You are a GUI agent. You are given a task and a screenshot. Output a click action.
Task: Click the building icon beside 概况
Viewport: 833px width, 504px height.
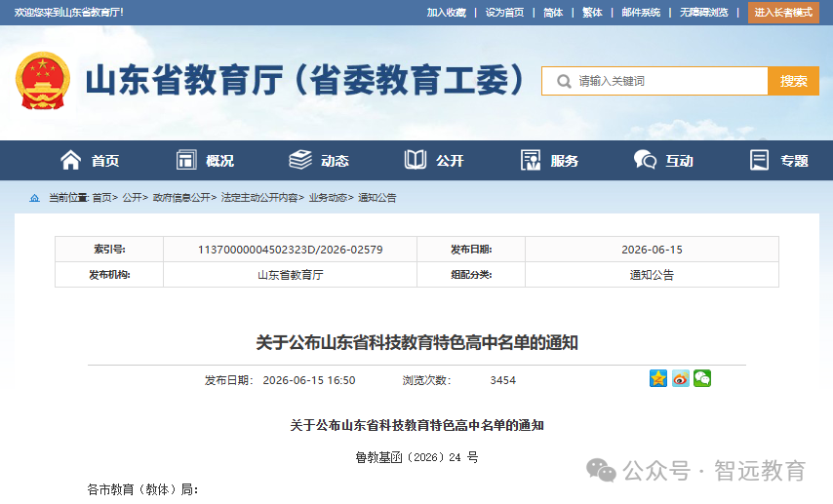[186, 160]
